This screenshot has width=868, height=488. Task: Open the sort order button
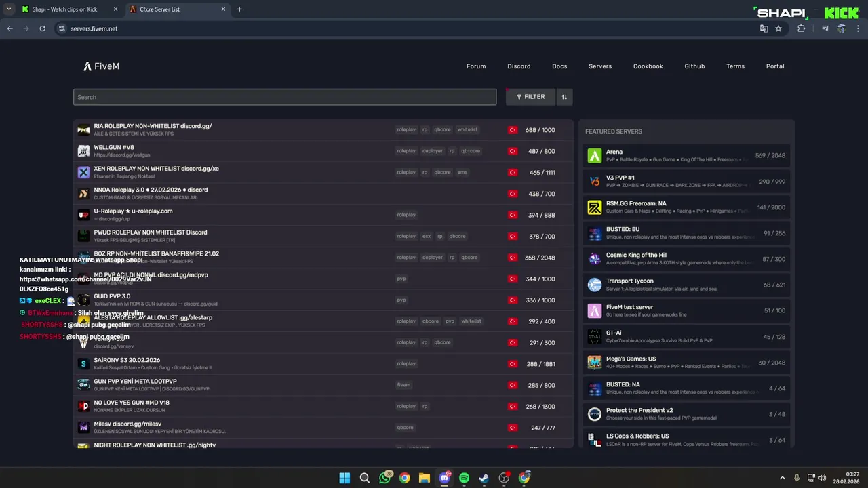coord(564,97)
